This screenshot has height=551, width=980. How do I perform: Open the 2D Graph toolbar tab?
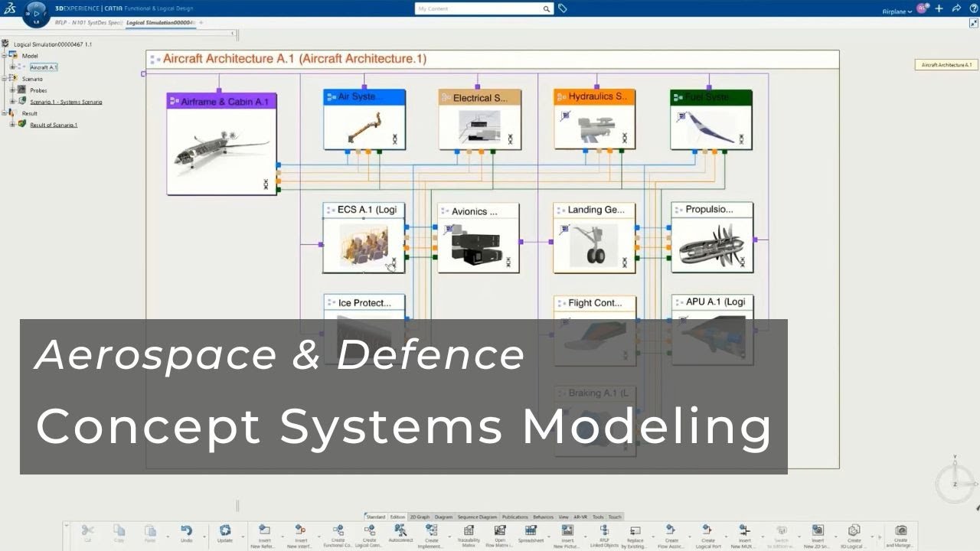(x=420, y=517)
